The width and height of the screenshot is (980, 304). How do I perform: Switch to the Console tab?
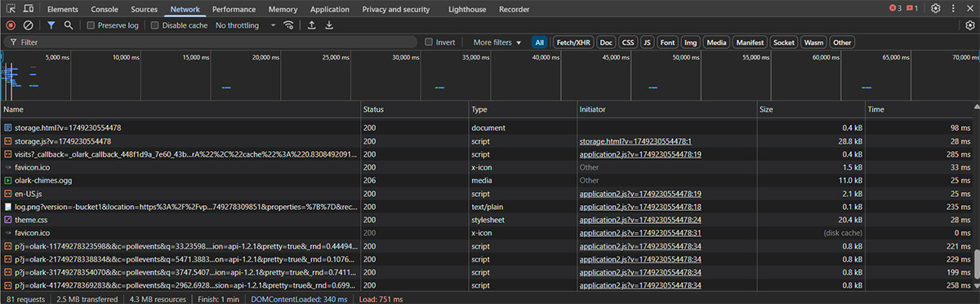pyautogui.click(x=105, y=9)
